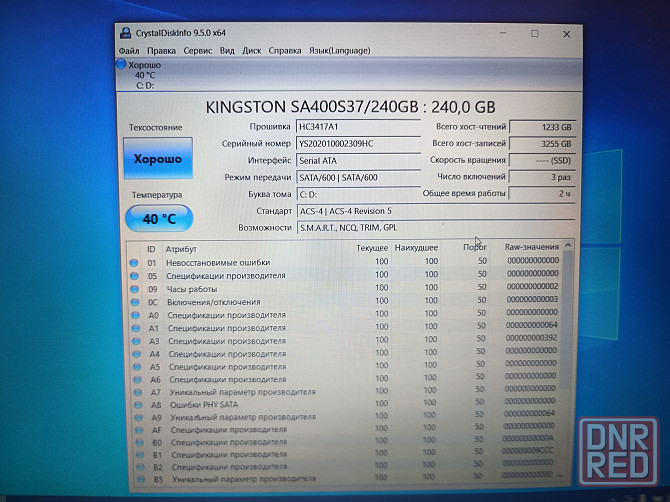Click the Температура label
Screen dimensions: 670x502
157,195
